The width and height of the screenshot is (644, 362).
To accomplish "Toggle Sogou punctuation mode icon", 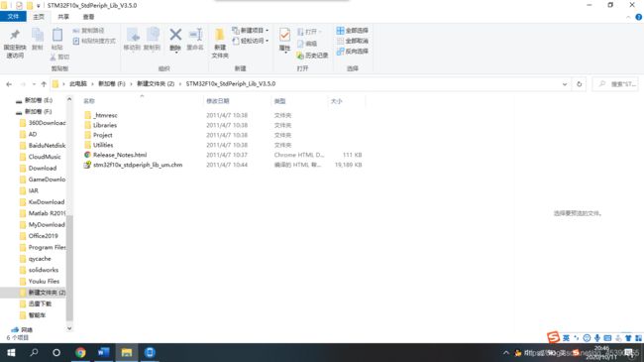I will [x=577, y=338].
